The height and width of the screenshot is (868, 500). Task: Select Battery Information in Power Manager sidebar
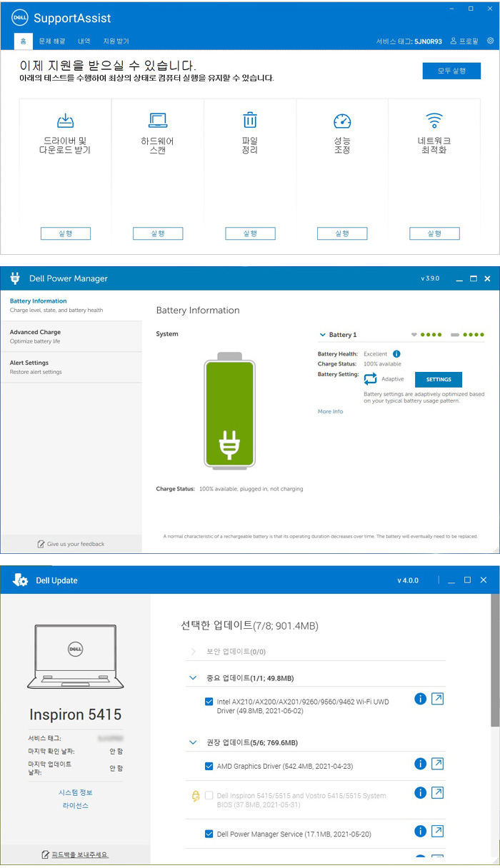click(x=71, y=306)
